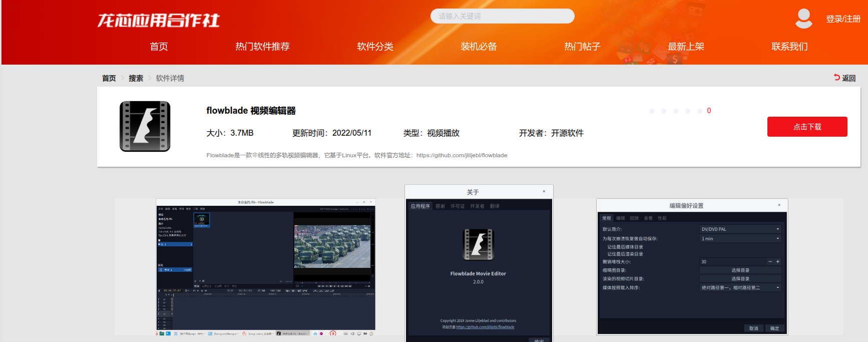Click the user avatar icon
This screenshot has width=868, height=342.
tap(804, 19)
